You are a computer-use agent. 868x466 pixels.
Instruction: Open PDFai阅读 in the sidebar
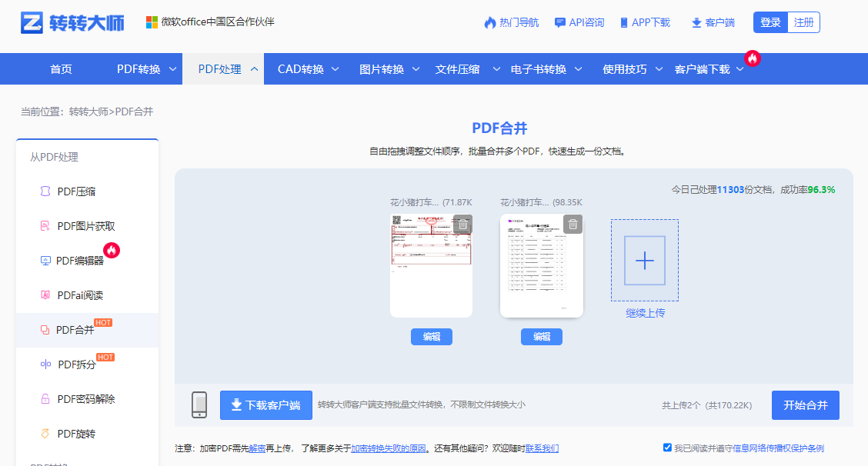(80, 295)
